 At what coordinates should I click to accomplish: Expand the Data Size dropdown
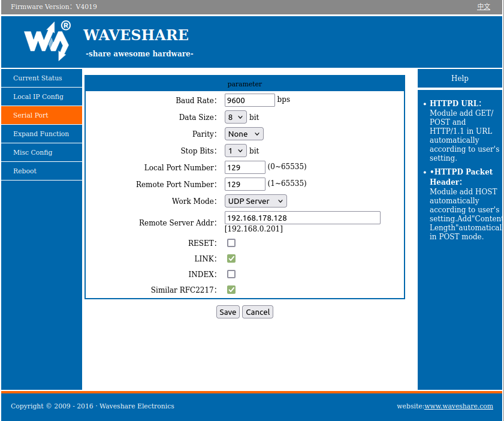point(236,118)
